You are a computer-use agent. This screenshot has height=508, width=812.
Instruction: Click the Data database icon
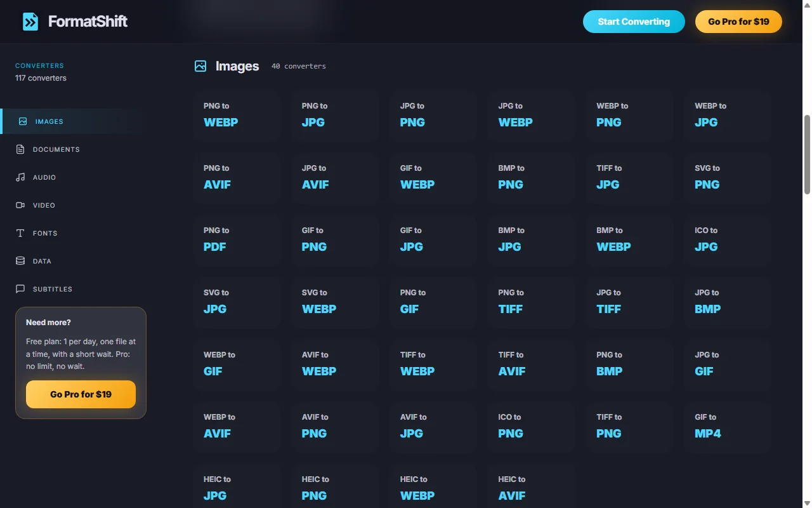(20, 261)
